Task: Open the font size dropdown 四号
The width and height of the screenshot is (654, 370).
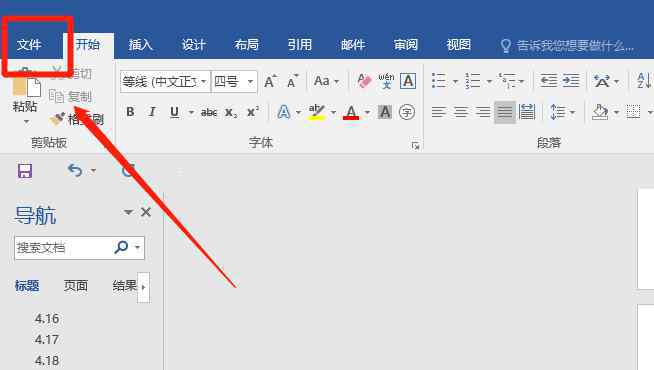Action: pyautogui.click(x=234, y=81)
